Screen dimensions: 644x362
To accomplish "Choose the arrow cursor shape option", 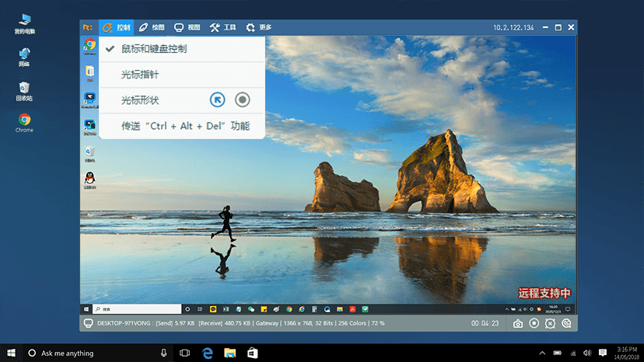I will pos(217,99).
